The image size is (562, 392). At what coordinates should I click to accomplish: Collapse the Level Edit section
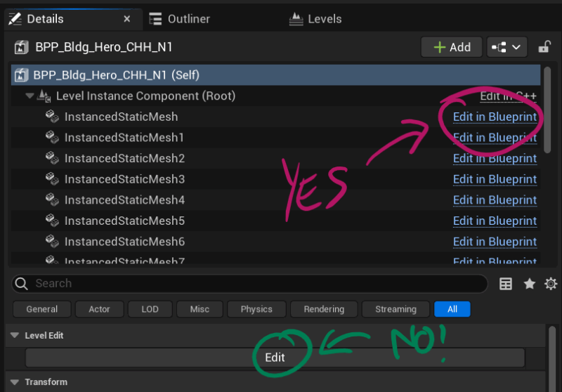pyautogui.click(x=15, y=336)
